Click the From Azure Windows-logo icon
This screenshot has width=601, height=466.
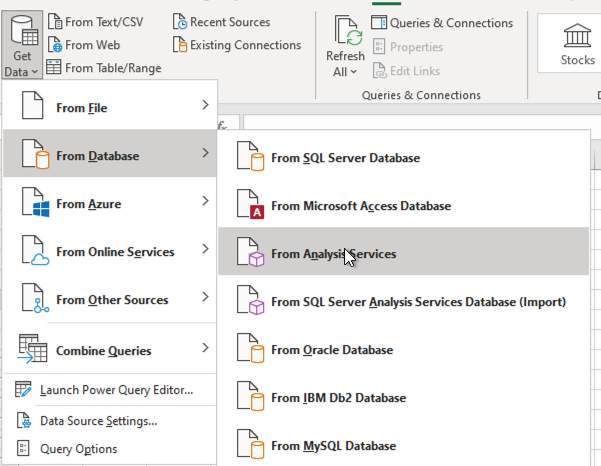pos(35,202)
